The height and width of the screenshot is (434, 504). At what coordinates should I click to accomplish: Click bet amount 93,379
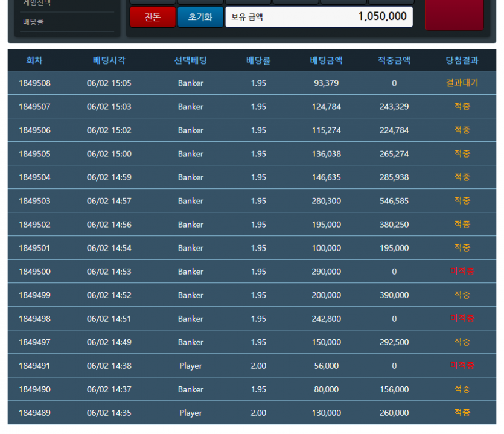click(x=327, y=83)
